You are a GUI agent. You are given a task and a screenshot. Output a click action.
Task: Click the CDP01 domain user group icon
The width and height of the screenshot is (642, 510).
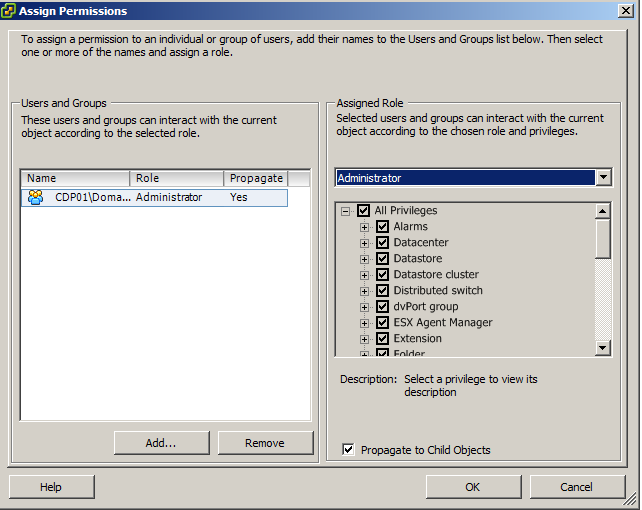point(36,198)
